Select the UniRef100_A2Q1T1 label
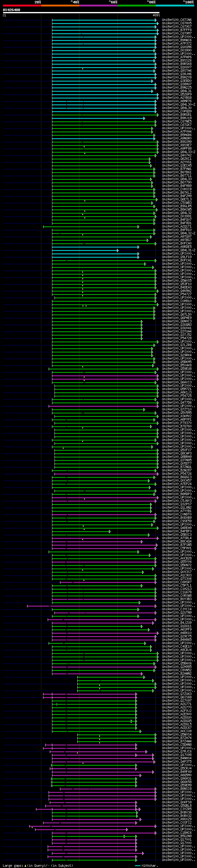This screenshot has height=868, width=197. pos(177,226)
